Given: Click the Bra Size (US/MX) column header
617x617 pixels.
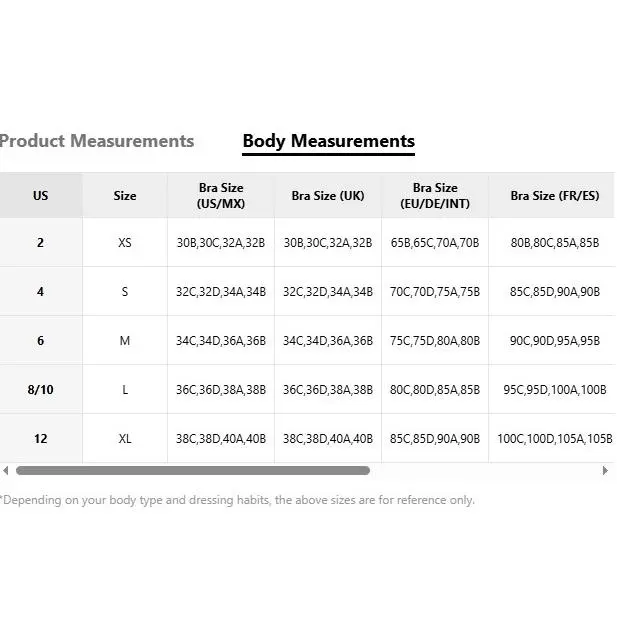Looking at the screenshot, I should click(x=221, y=196).
